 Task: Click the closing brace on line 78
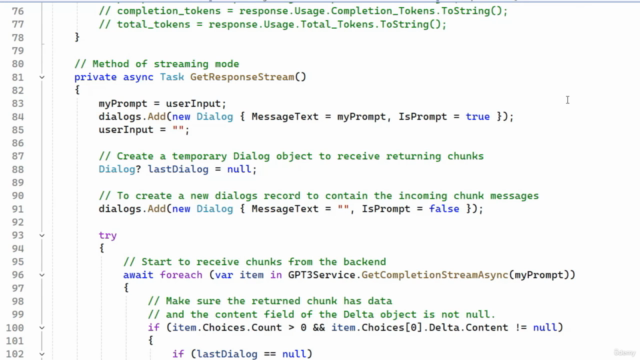tap(77, 38)
